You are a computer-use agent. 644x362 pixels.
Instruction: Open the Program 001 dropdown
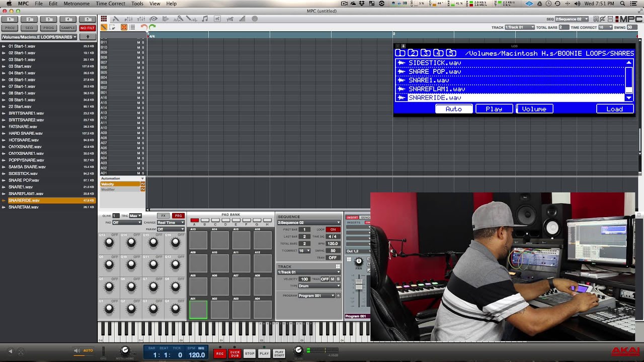click(316, 296)
